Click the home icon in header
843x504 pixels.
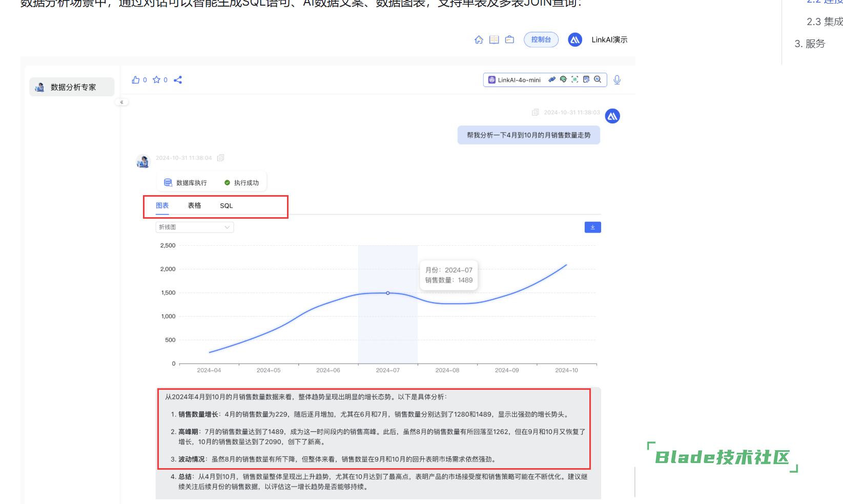tap(479, 39)
